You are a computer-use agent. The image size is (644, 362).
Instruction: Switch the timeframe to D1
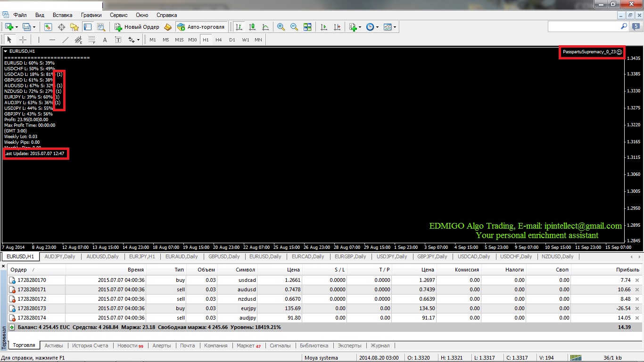coord(232,40)
